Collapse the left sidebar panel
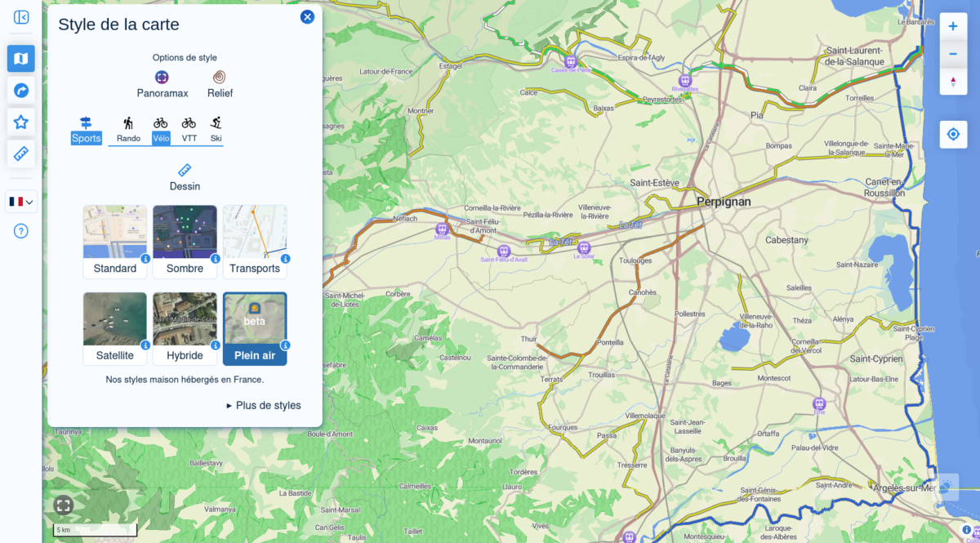Viewport: 980px width, 543px height. point(21,17)
